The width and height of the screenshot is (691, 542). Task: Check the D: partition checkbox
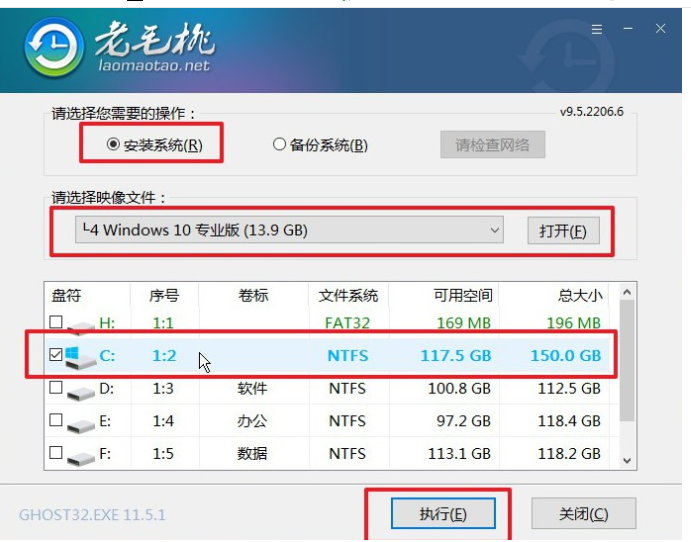click(x=56, y=387)
